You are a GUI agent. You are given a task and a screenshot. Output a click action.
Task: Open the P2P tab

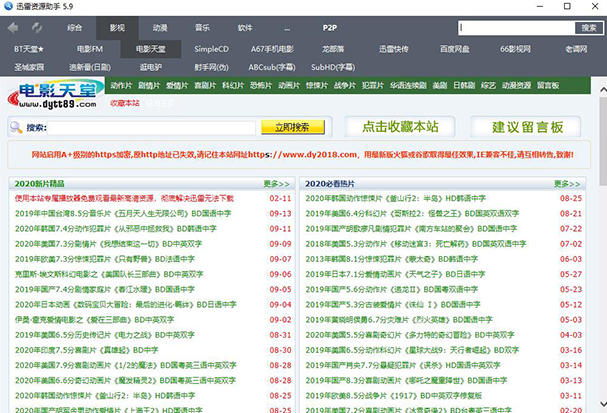329,28
